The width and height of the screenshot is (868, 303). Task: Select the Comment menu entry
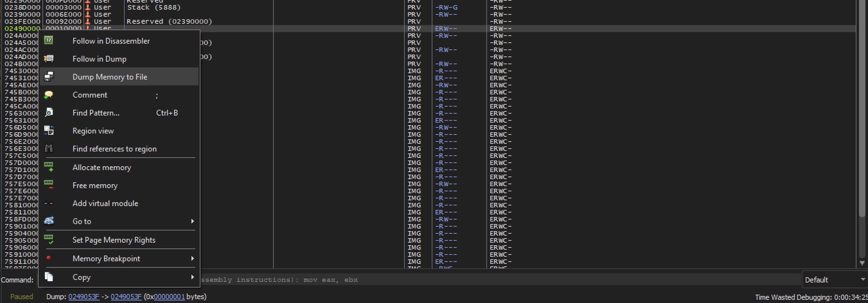pyautogui.click(x=119, y=95)
